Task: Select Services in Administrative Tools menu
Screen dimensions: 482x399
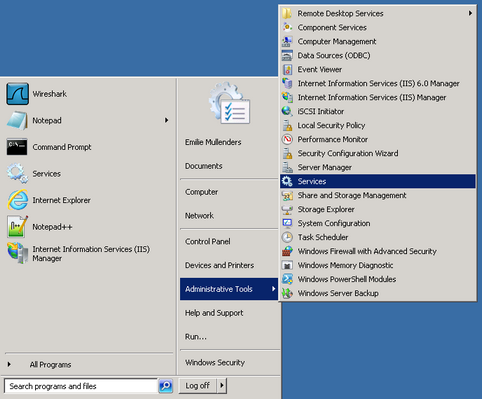Action: 378,181
